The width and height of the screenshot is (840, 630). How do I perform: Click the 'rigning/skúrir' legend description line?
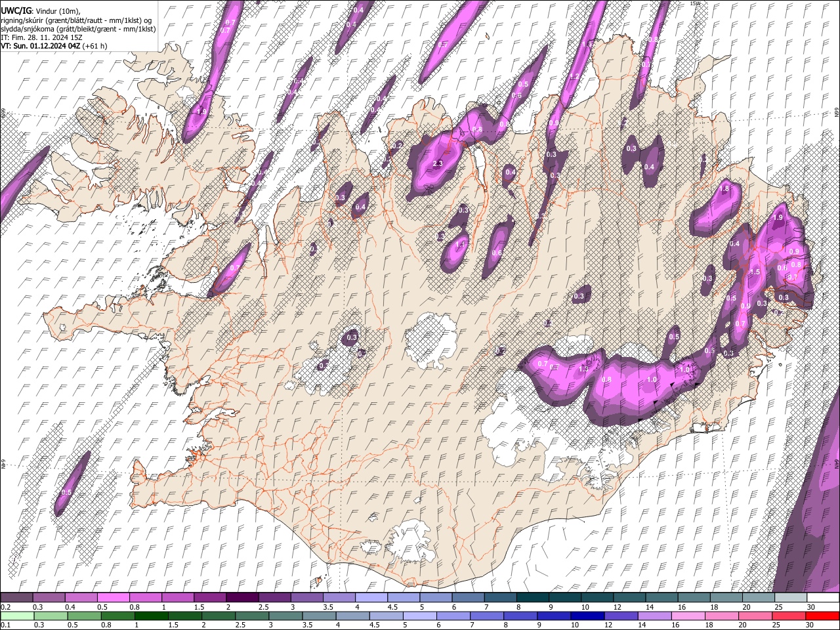pyautogui.click(x=75, y=20)
